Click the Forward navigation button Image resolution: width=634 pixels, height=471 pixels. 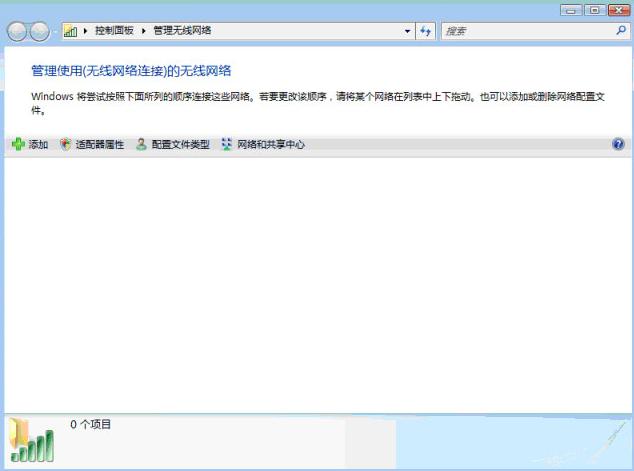(x=40, y=31)
